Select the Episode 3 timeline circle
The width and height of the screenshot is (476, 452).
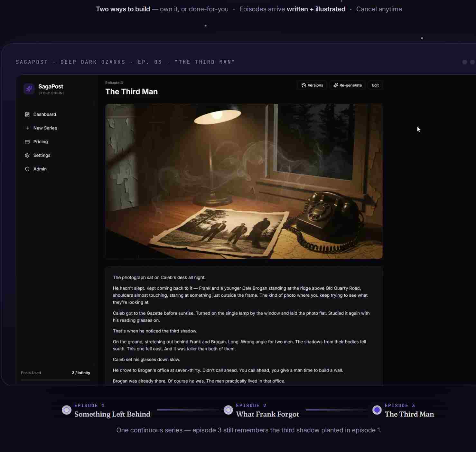pos(377,410)
